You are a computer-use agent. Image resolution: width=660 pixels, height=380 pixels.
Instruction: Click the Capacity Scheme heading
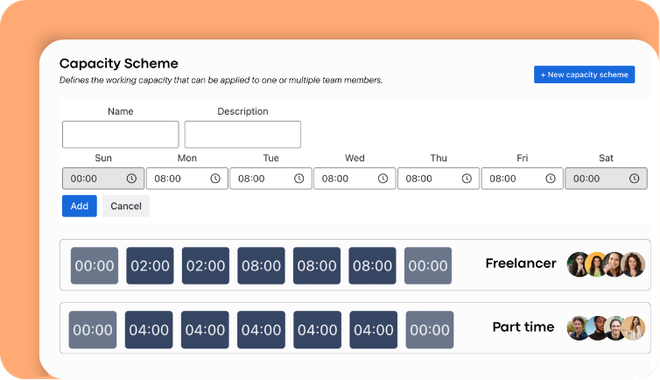coord(119,63)
